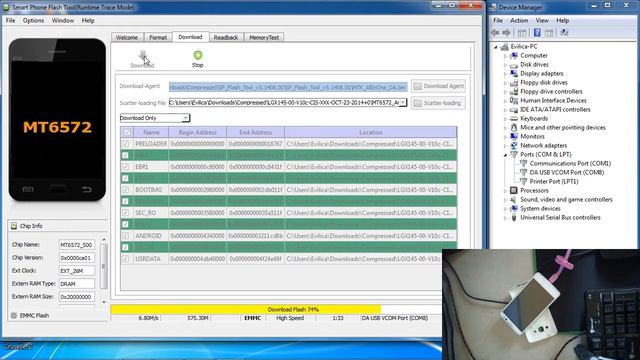Toggle the EBR1 partition checkbox
This screenshot has height=360, width=640.
click(125, 167)
